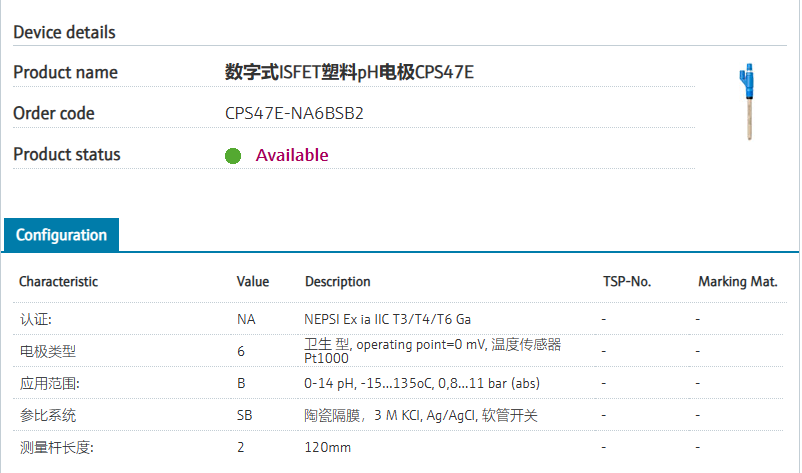The height and width of the screenshot is (473, 802).
Task: Click the Available status text
Action: 291,155
